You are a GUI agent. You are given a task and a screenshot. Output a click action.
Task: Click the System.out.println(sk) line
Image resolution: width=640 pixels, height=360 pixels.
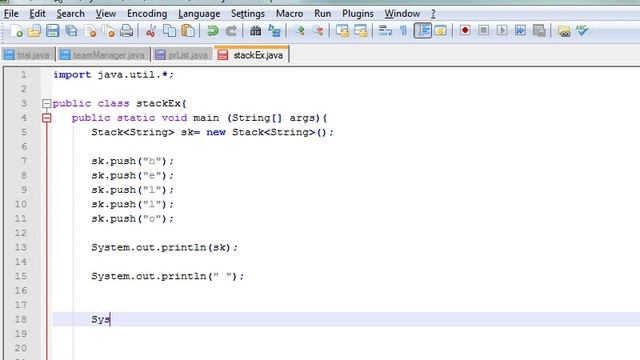[164, 247]
